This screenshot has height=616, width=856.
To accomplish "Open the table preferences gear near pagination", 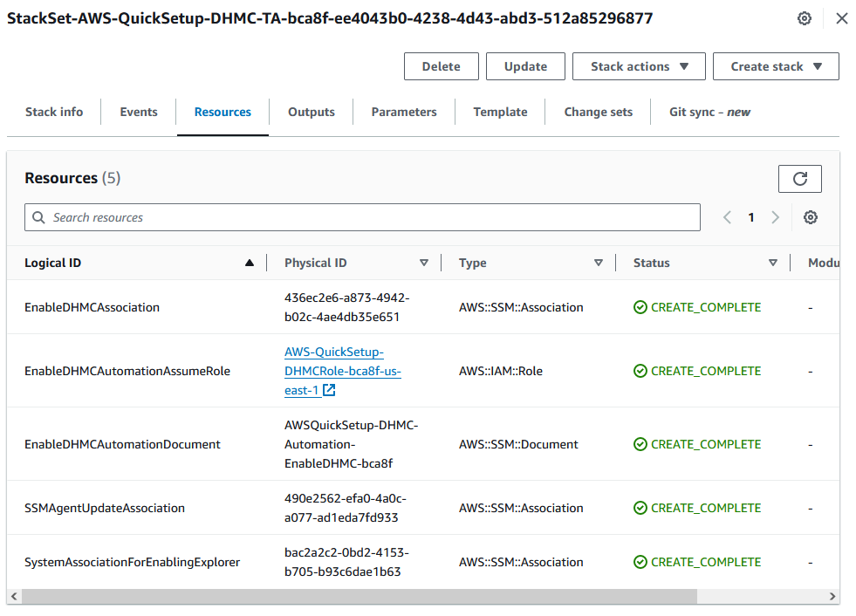I will click(811, 216).
